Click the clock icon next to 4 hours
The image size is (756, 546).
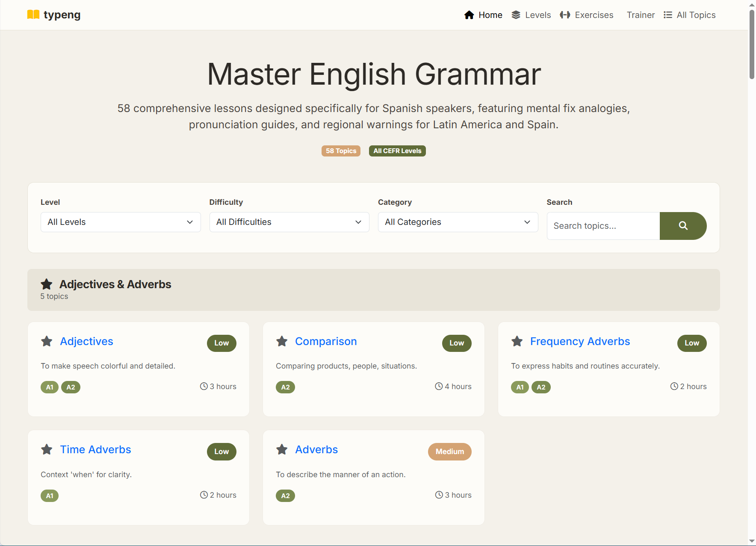pos(439,386)
